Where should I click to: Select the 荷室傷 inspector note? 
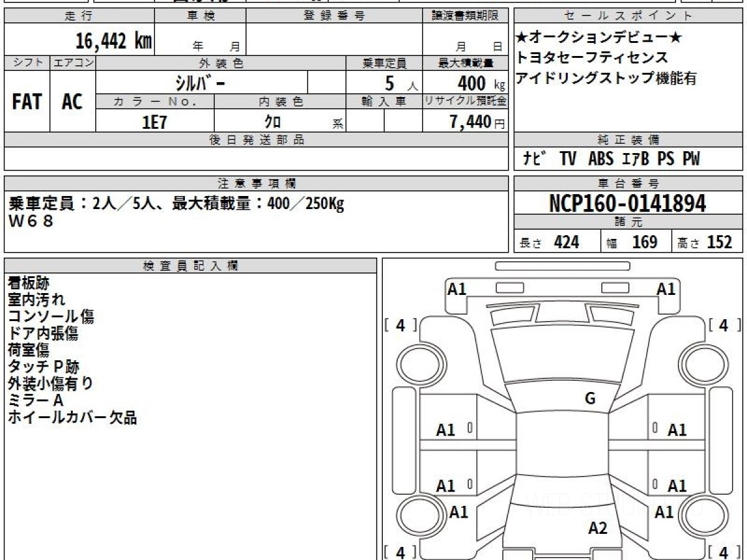pos(29,350)
